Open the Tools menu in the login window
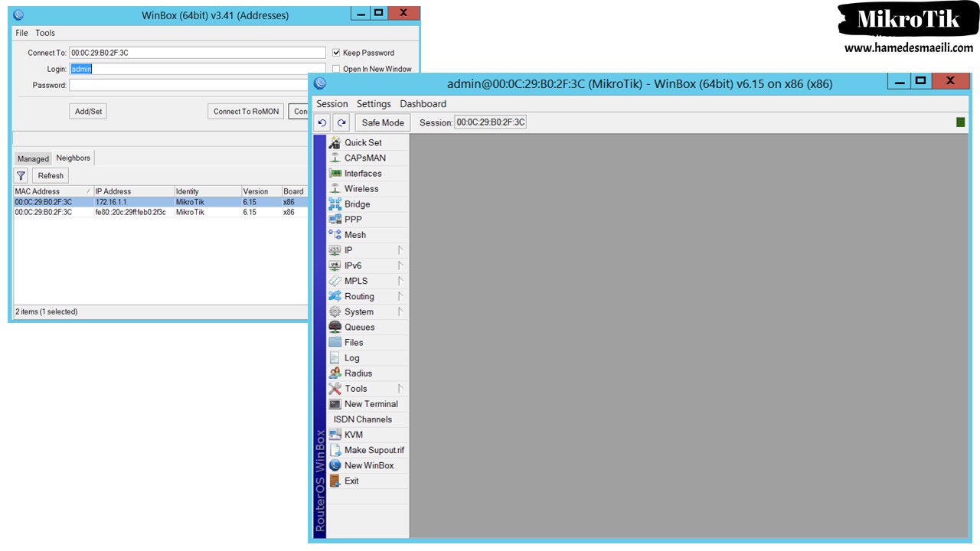 45,33
